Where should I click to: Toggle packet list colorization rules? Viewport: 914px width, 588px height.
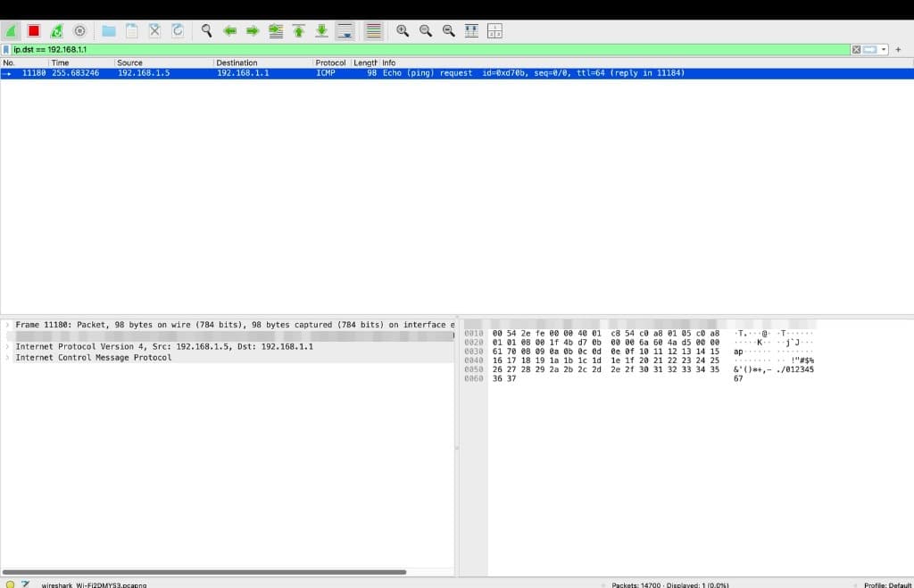tap(374, 31)
